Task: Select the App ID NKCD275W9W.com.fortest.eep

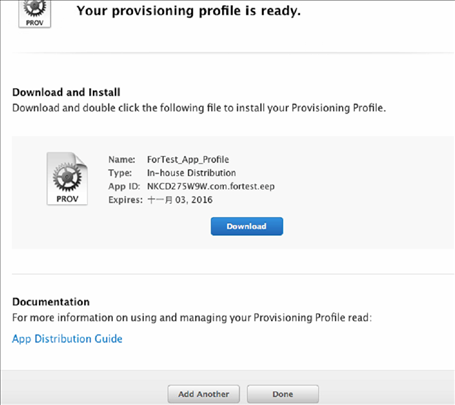Action: tap(211, 186)
